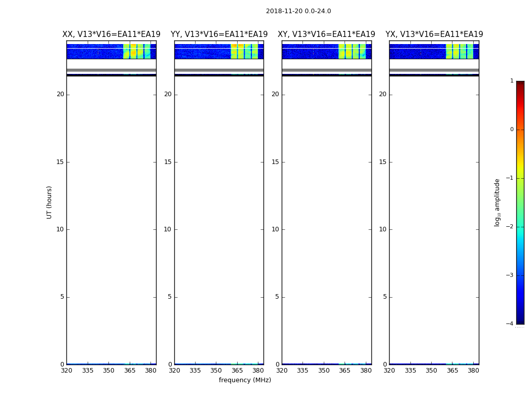Click the XX panel spectrogram band near 23 hours
The width and height of the screenshot is (532, 405).
pos(111,52)
